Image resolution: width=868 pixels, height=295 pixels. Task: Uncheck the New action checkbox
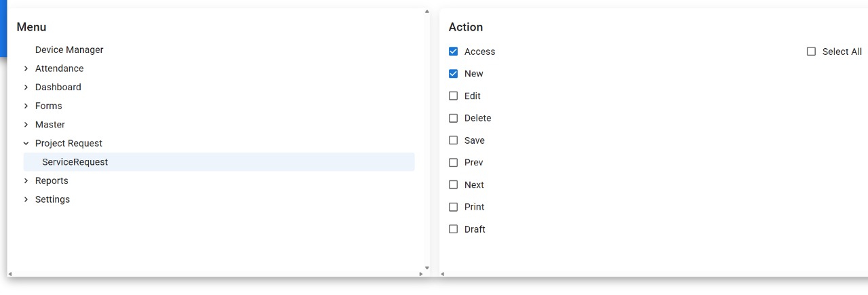[454, 74]
